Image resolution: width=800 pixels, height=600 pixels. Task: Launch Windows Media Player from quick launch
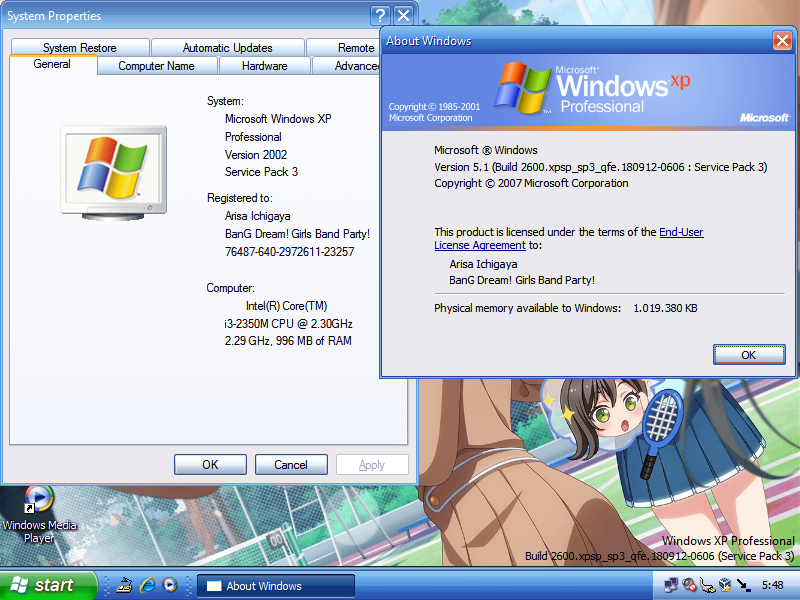(170, 585)
